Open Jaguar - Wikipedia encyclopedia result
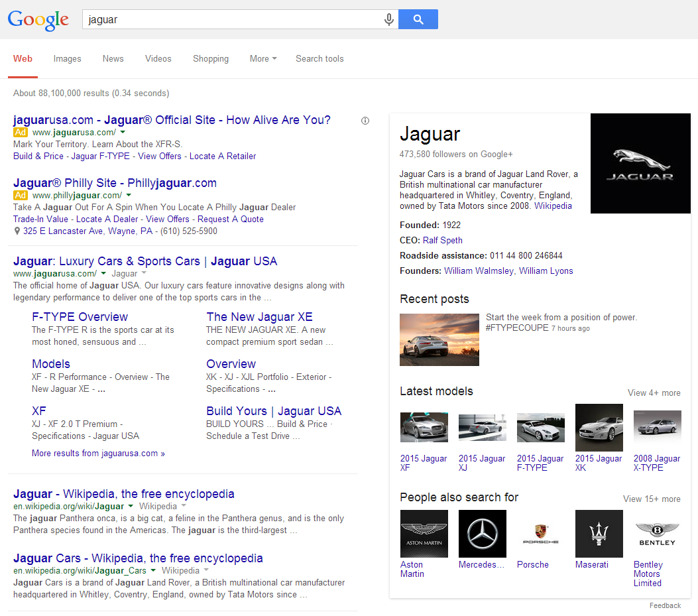The width and height of the screenshot is (698, 616). click(x=124, y=494)
